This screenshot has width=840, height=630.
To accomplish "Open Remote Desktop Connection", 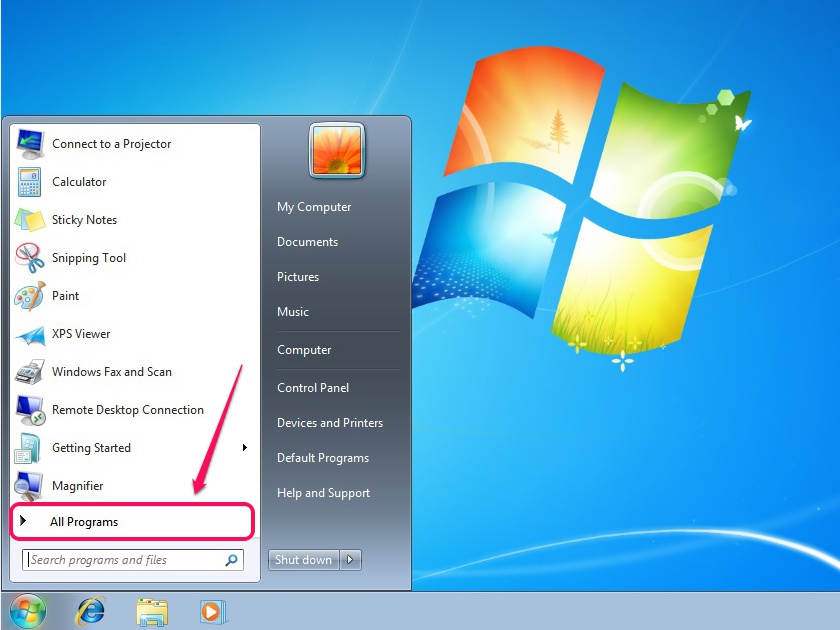I will coord(127,410).
